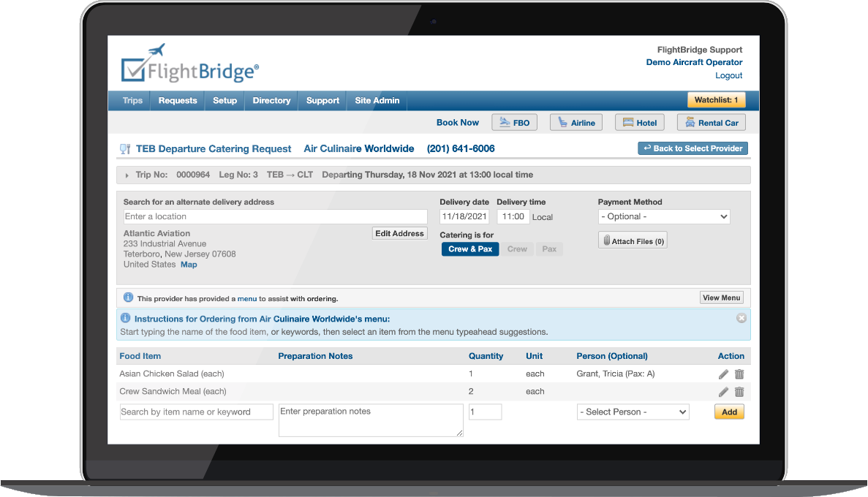Image resolution: width=868 pixels, height=497 pixels.
Task: Click the Logout link
Action: pos(728,76)
